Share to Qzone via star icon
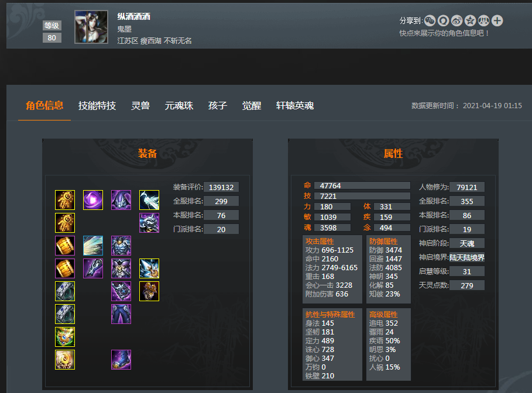Screen dimensions: 532x393 click(x=470, y=20)
